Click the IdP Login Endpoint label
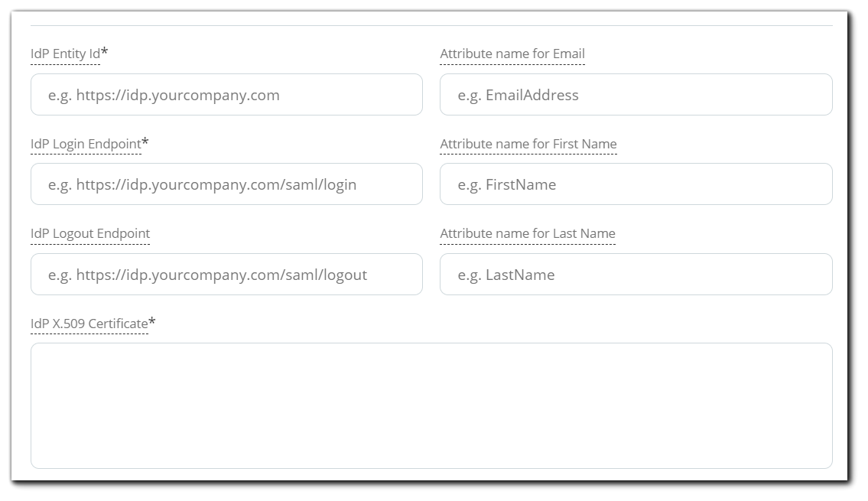Image resolution: width=868 pixels, height=501 pixels. (x=86, y=144)
